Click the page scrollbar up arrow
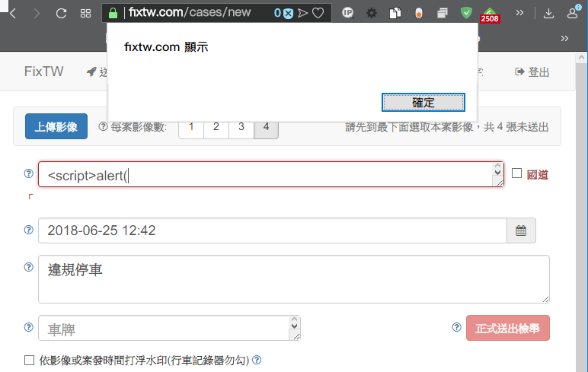The image size is (588, 372). [x=581, y=57]
